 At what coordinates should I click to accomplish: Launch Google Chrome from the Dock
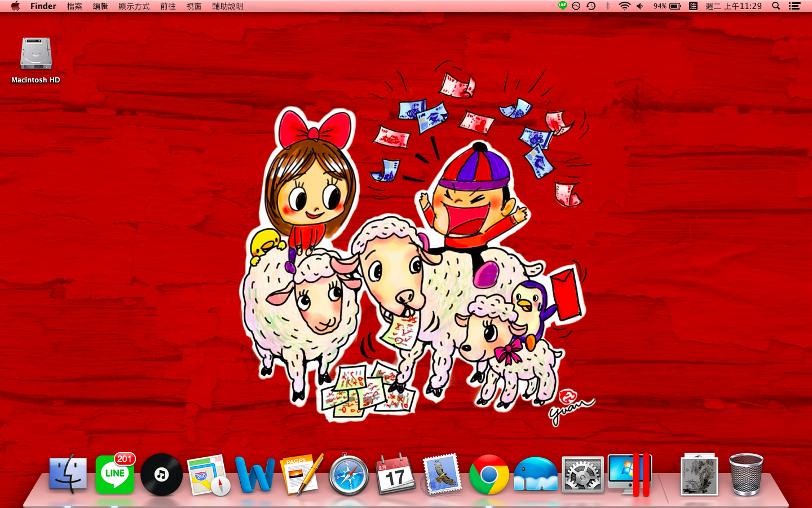point(489,475)
